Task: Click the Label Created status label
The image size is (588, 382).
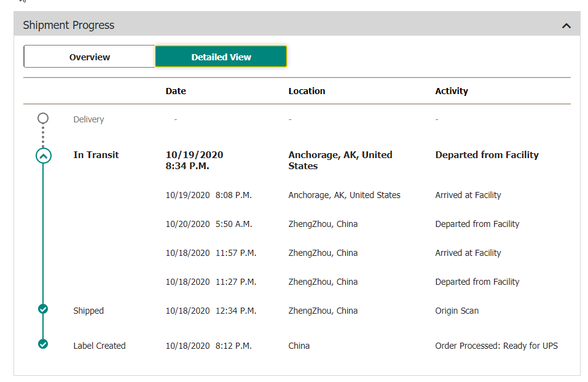Action: [x=100, y=346]
